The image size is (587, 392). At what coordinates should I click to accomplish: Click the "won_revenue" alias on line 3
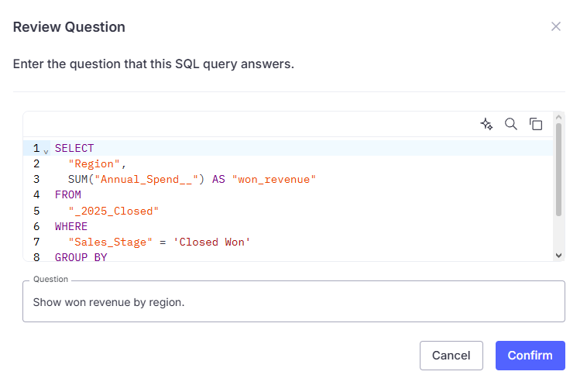pyautogui.click(x=273, y=179)
